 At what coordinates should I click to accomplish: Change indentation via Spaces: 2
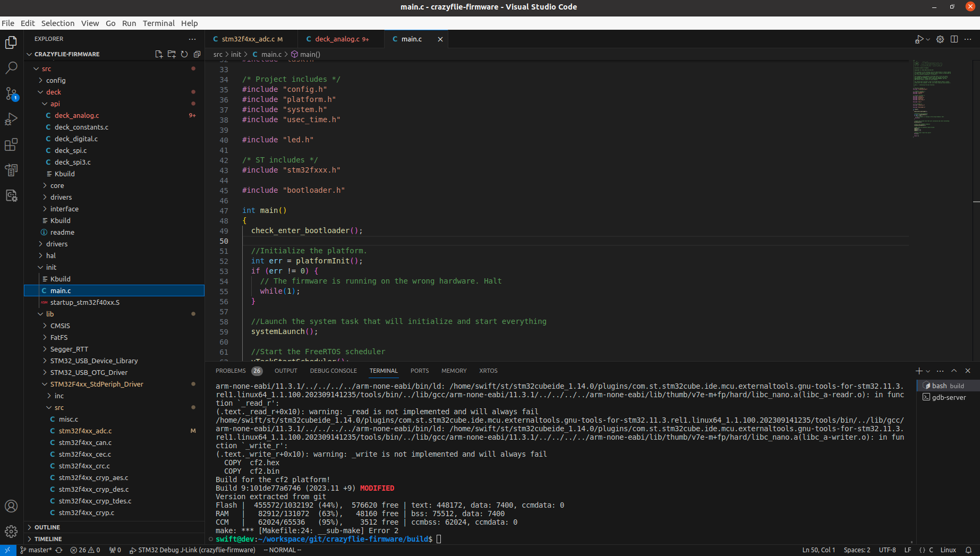857,550
